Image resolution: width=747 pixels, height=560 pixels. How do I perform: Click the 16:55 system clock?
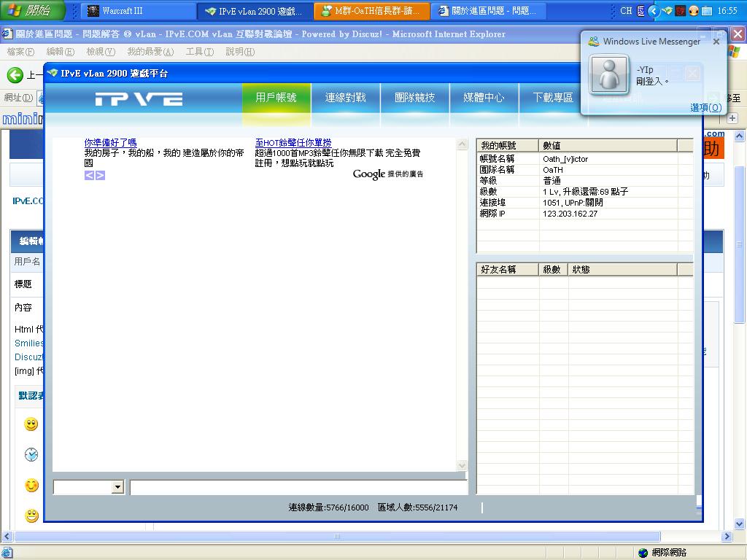pyautogui.click(x=727, y=10)
